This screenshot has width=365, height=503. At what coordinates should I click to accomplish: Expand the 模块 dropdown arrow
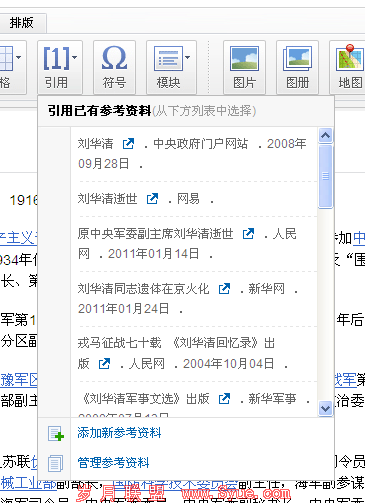188,57
